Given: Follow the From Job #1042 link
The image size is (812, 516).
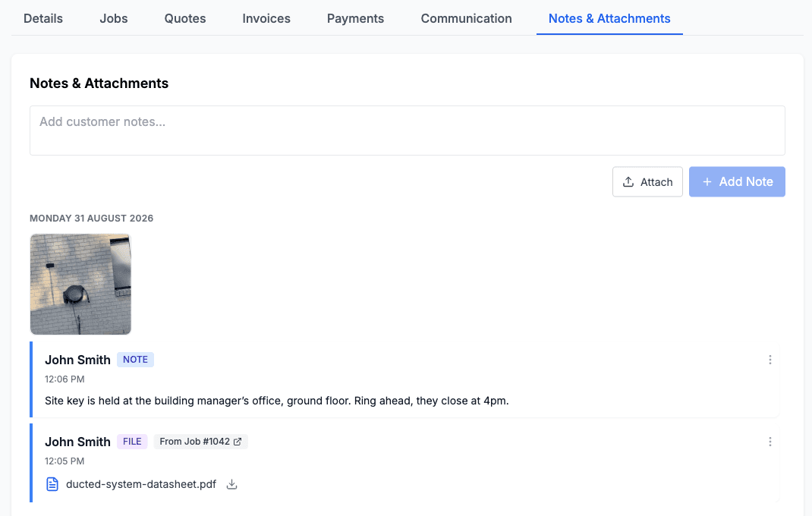Looking at the screenshot, I should (x=200, y=442).
